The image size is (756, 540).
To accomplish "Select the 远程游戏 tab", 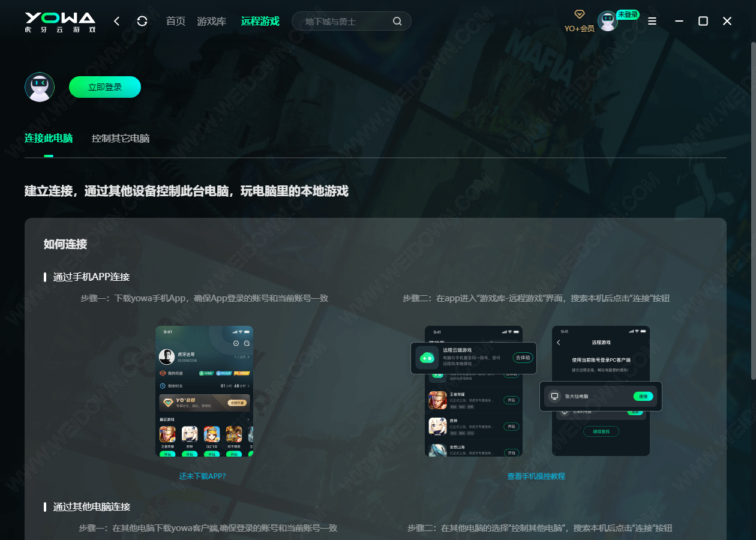I will click(260, 21).
